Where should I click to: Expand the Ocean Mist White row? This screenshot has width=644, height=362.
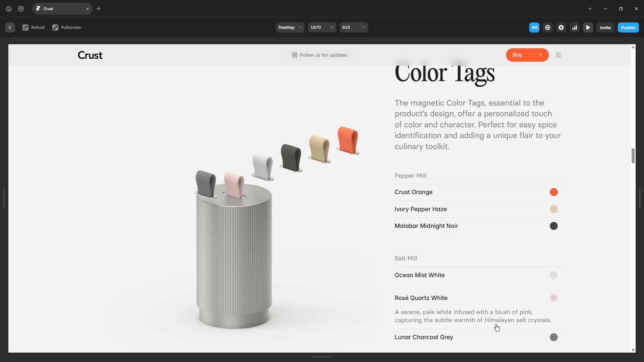478,275
